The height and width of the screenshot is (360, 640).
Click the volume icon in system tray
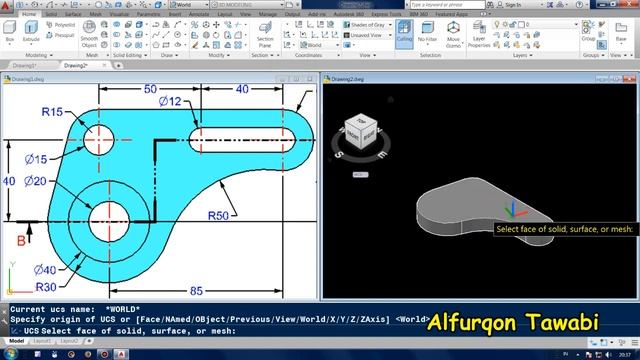coord(608,355)
